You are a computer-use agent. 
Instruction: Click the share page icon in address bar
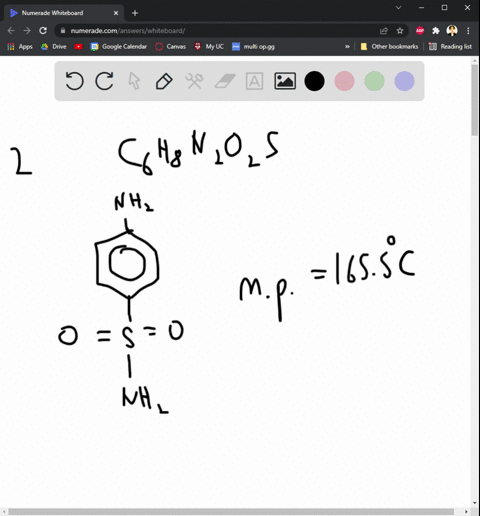click(x=384, y=31)
